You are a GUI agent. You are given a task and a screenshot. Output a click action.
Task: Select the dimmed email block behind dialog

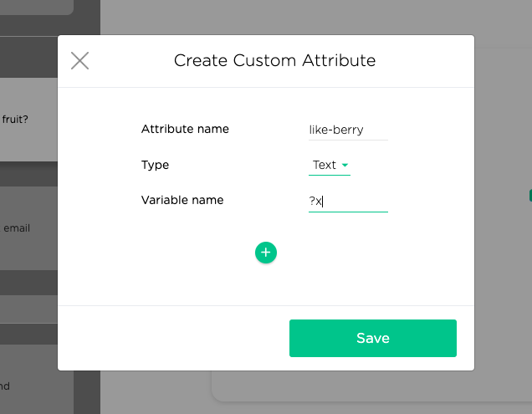click(28, 228)
